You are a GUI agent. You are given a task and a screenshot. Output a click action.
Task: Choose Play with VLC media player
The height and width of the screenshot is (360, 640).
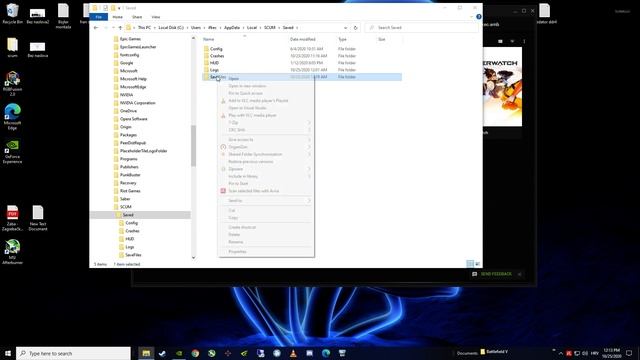tap(266, 115)
